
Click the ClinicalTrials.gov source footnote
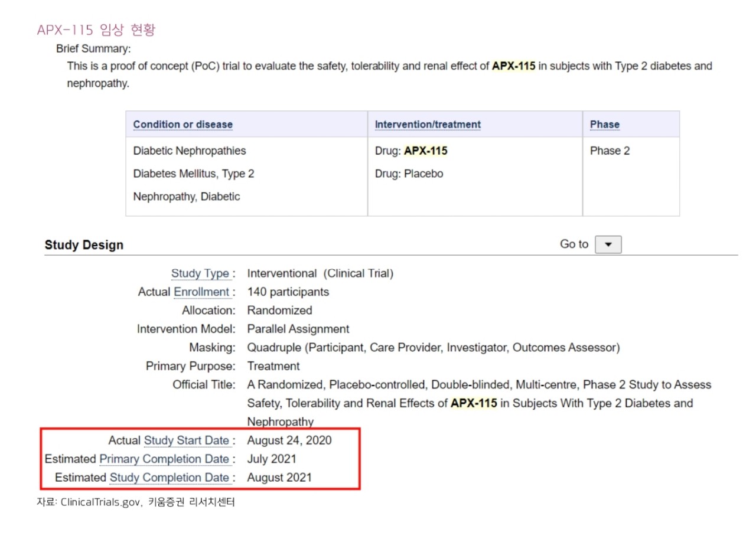(136, 502)
